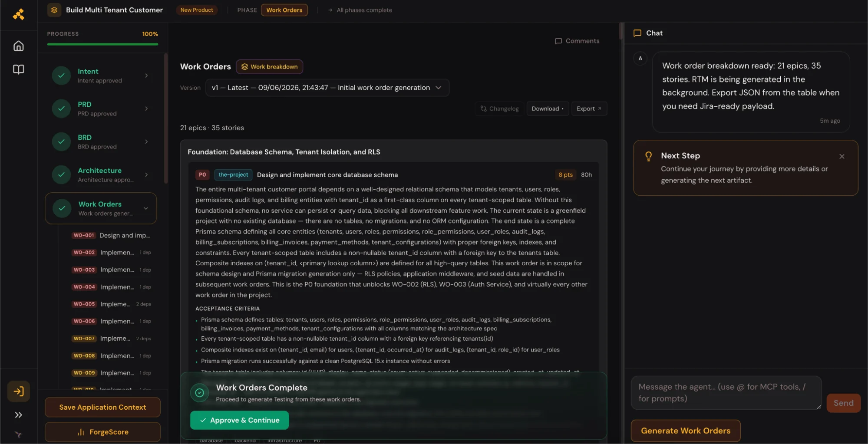Open WO-003 work order item
Image resolution: width=868 pixels, height=444 pixels.
click(111, 270)
